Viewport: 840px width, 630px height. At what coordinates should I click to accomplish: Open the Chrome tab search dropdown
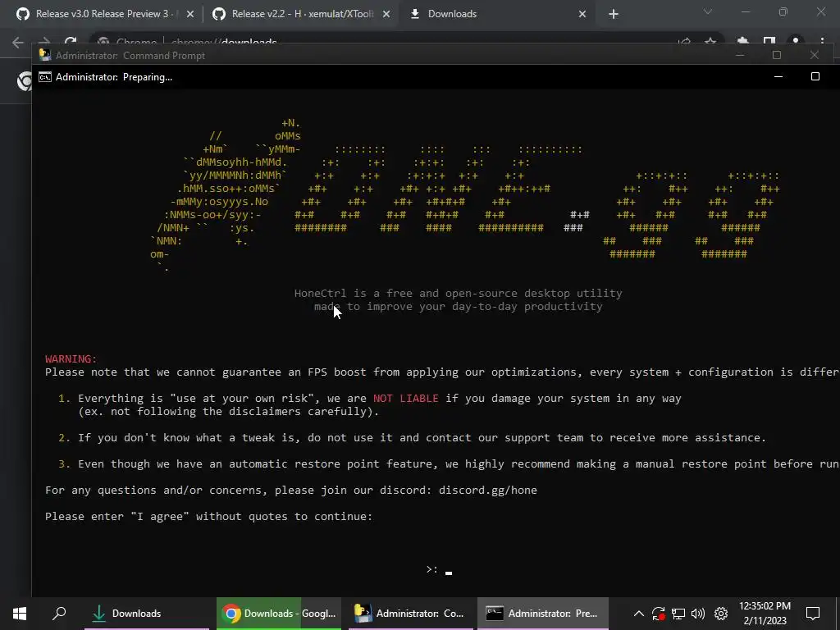click(708, 11)
